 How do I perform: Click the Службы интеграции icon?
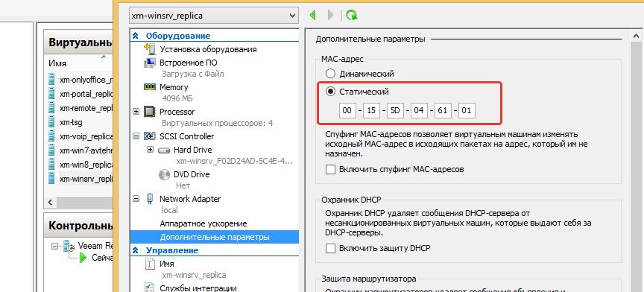point(150,288)
